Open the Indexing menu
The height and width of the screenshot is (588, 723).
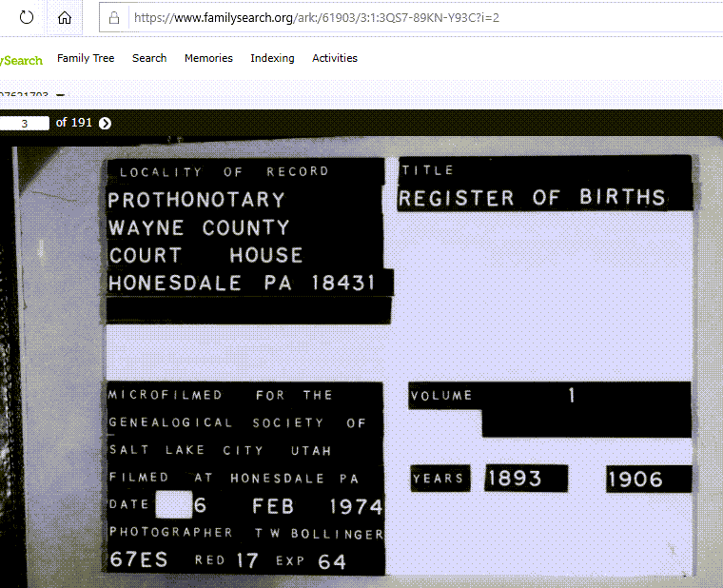point(272,58)
